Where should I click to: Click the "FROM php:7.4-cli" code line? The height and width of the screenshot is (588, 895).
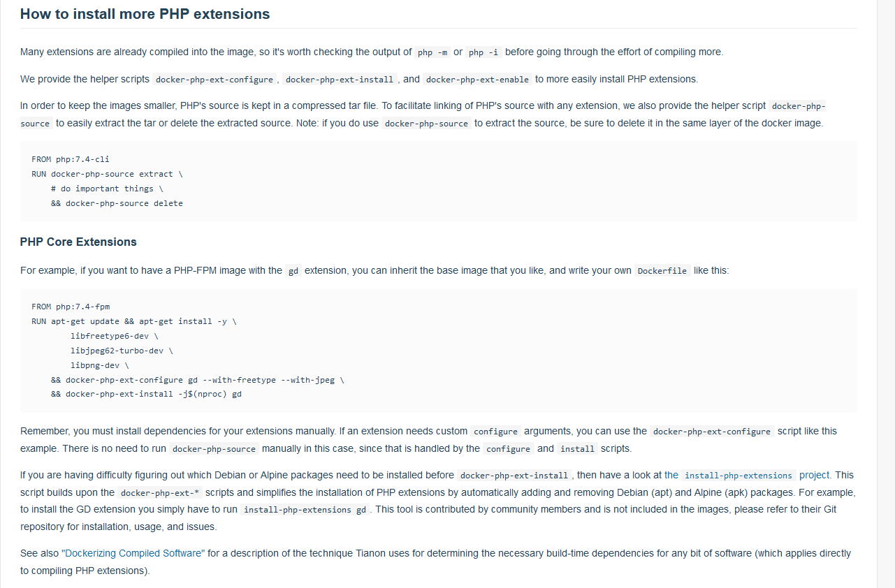[71, 159]
